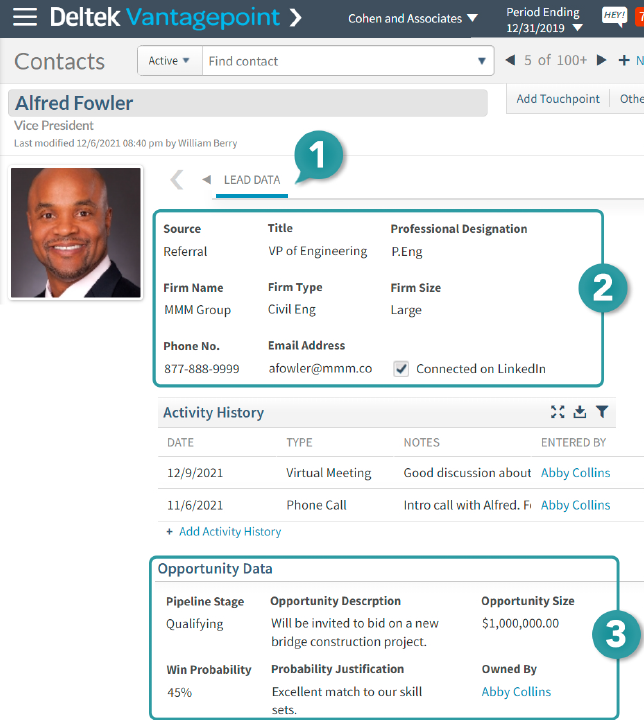Sort by the DATE column header
Image resolution: width=644 pixels, height=720 pixels.
pos(180,442)
